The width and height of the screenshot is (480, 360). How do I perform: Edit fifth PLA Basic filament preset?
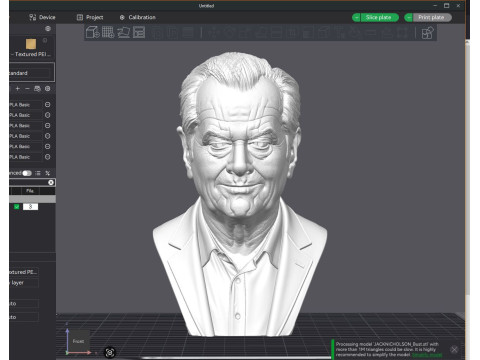point(48,146)
